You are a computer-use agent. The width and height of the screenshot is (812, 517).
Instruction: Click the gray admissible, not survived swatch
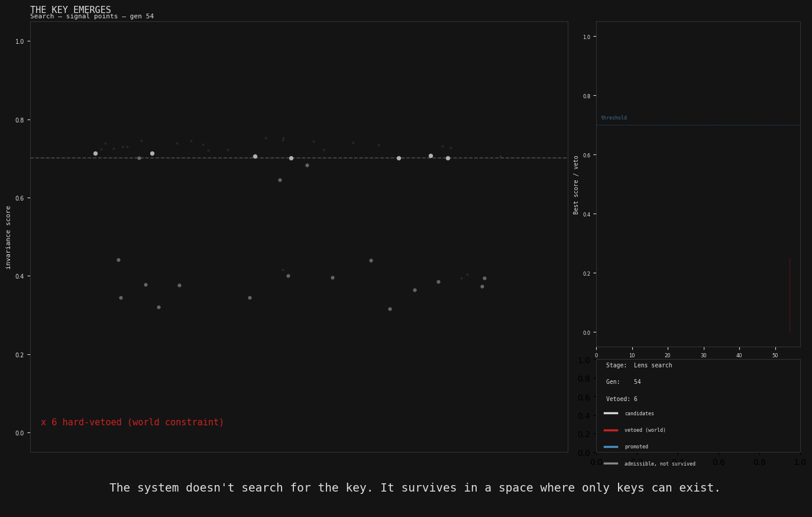610,464
